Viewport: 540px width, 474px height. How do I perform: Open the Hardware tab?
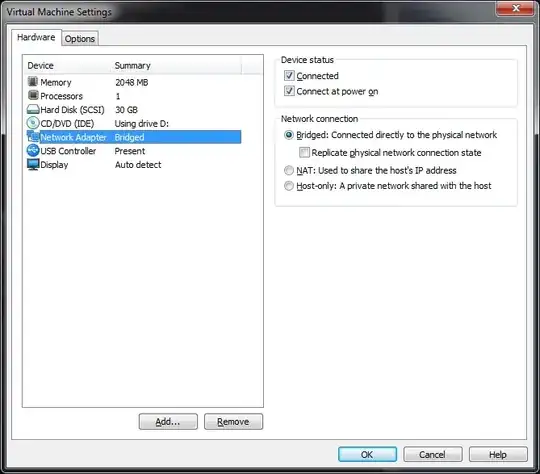pos(36,37)
